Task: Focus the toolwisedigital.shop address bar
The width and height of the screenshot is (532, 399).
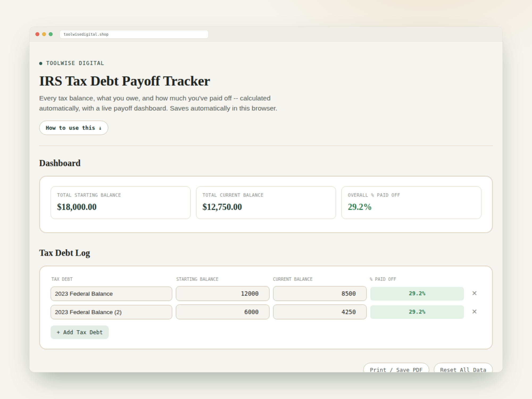Action: [134, 34]
